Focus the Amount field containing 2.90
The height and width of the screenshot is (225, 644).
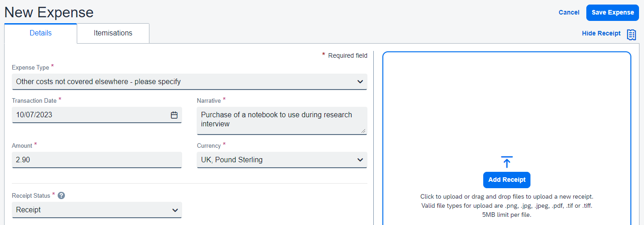pos(96,160)
